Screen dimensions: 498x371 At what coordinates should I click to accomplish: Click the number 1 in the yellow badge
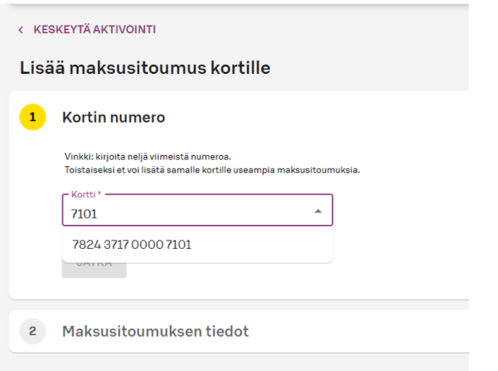[33, 117]
